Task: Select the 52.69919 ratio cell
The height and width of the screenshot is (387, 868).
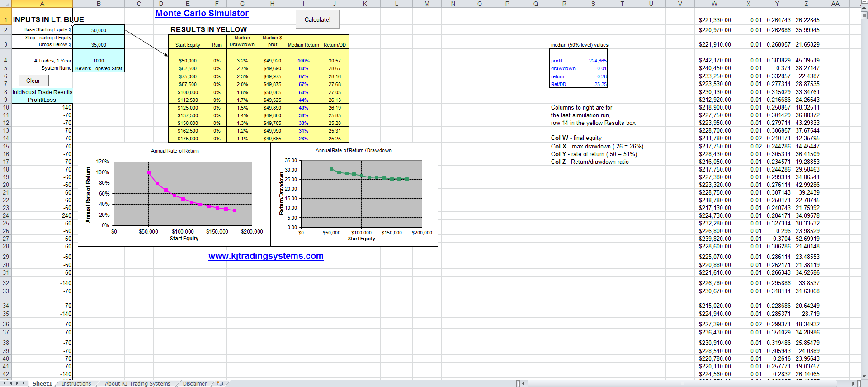Action: pos(806,239)
